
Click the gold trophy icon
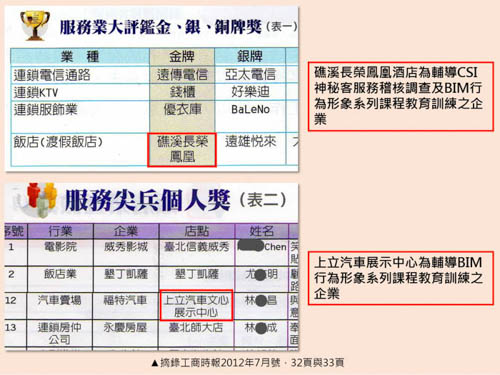point(35,25)
